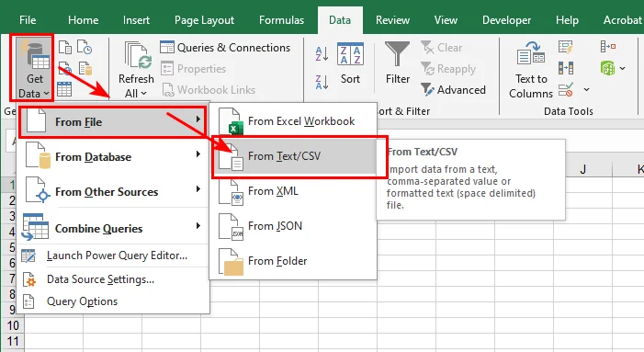
Task: Sort Z to A descending
Action: (x=322, y=82)
